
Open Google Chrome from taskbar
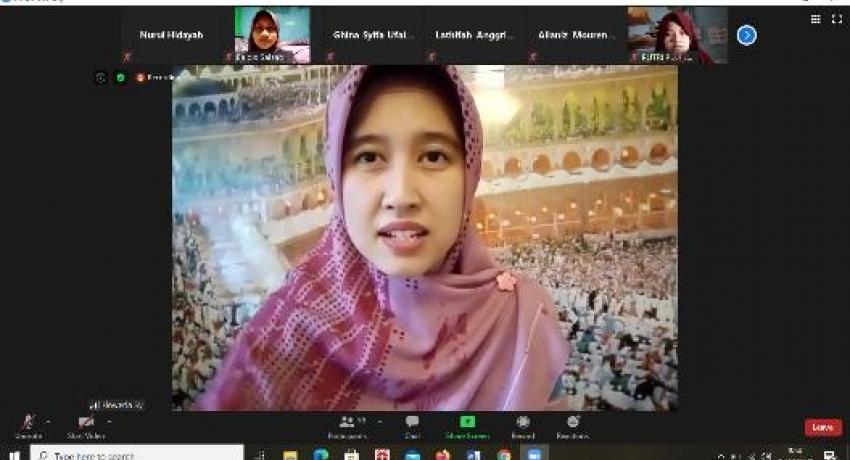504,455
